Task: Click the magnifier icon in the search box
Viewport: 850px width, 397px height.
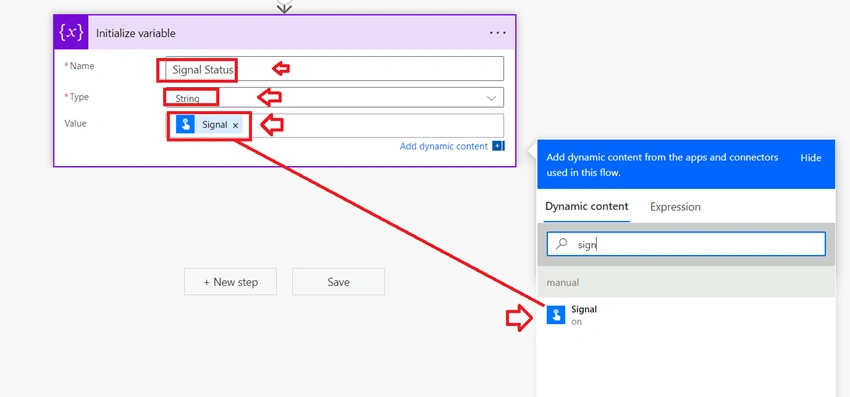Action: [562, 244]
